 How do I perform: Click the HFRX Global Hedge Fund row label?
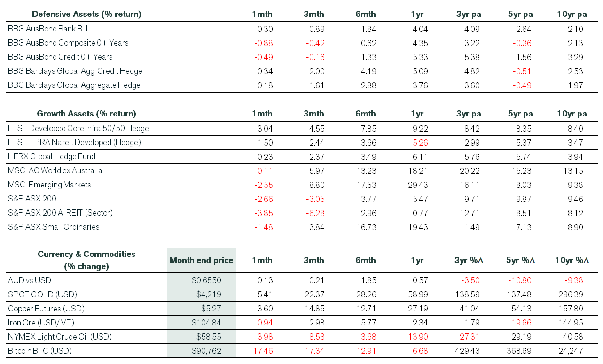52,156
